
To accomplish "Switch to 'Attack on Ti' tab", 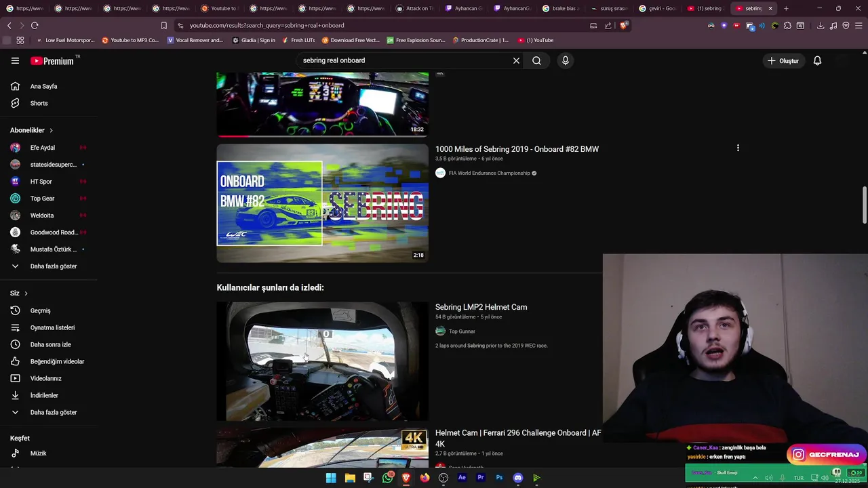I will click(x=414, y=8).
